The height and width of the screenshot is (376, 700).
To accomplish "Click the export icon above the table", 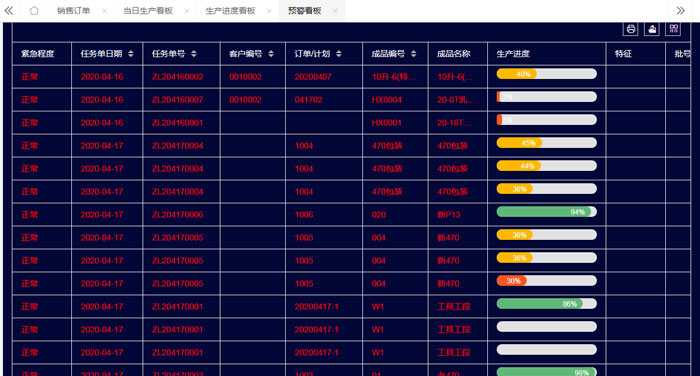I will pos(652,29).
